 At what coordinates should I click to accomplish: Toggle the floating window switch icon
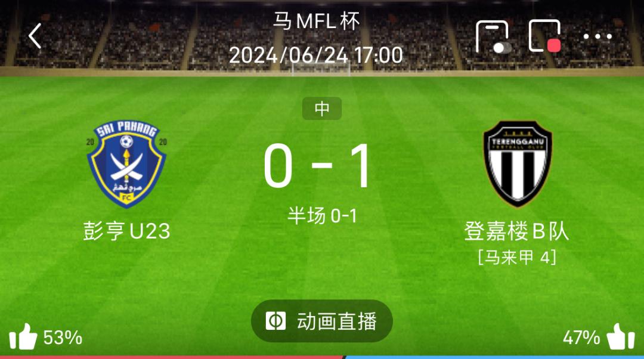[493, 36]
